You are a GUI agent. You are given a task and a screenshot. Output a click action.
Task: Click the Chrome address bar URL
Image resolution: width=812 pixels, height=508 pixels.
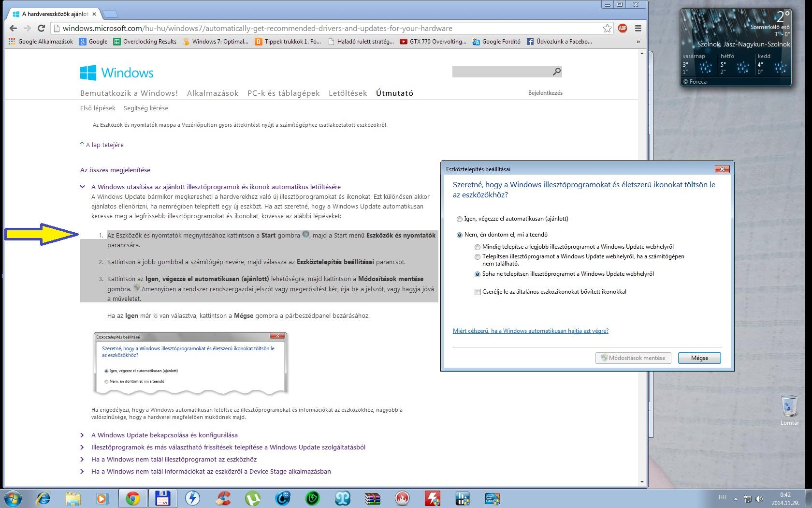click(257, 29)
